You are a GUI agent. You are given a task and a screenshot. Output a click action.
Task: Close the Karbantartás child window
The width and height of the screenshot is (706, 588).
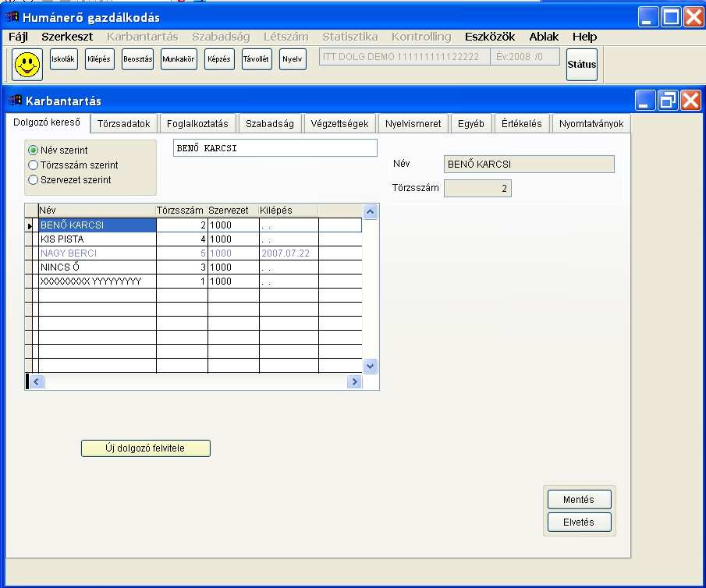point(690,100)
